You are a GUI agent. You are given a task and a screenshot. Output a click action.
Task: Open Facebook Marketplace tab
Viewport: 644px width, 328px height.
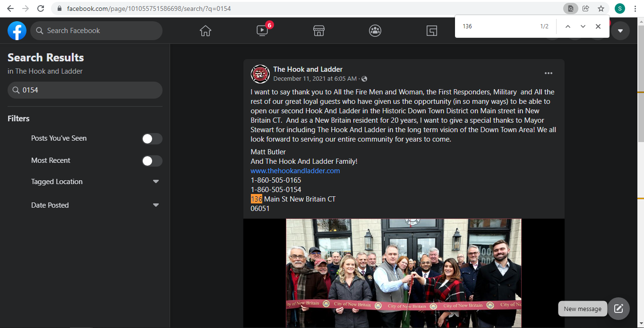coord(319,31)
